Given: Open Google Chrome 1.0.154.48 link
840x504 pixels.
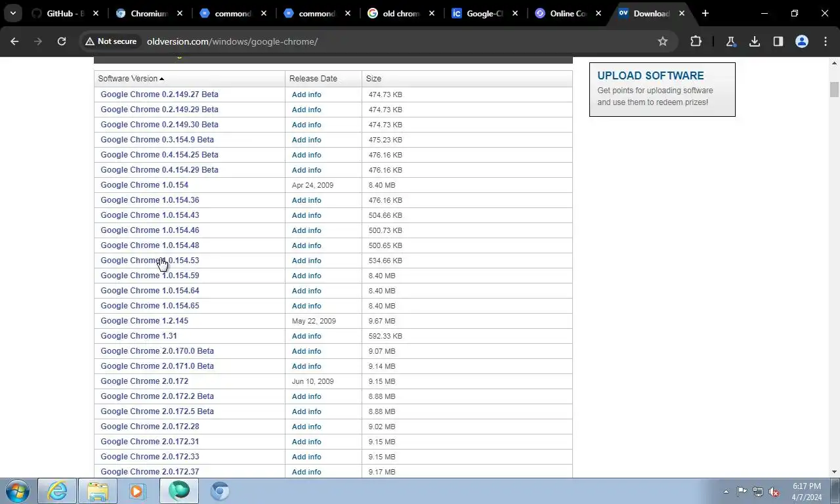Looking at the screenshot, I should [x=150, y=245].
